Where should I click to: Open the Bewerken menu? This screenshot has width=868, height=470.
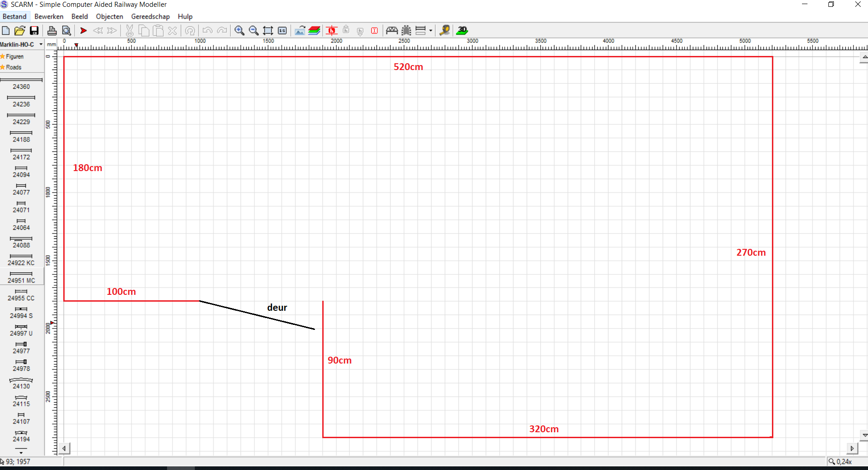(49, 16)
